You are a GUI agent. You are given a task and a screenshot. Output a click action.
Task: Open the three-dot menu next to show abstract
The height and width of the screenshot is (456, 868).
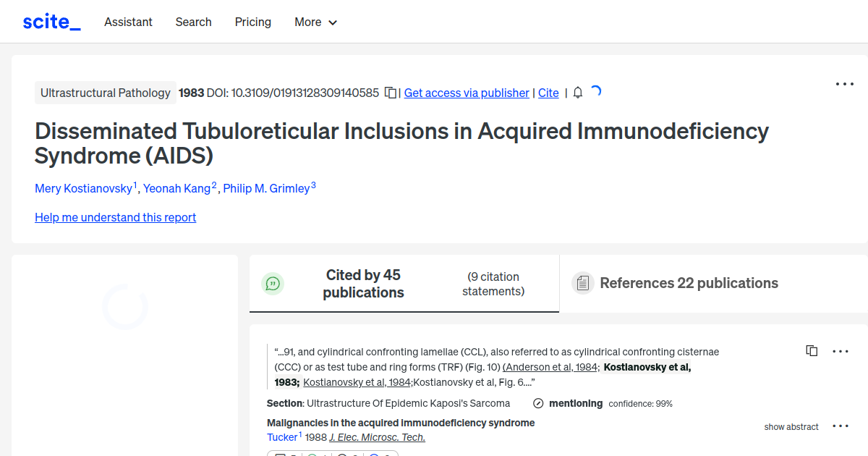coord(840,426)
